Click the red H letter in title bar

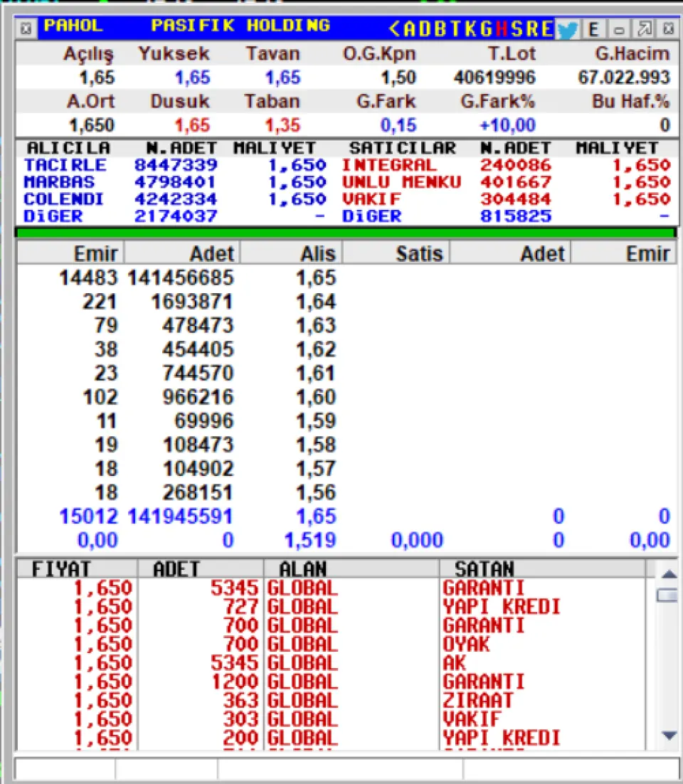[503, 28]
